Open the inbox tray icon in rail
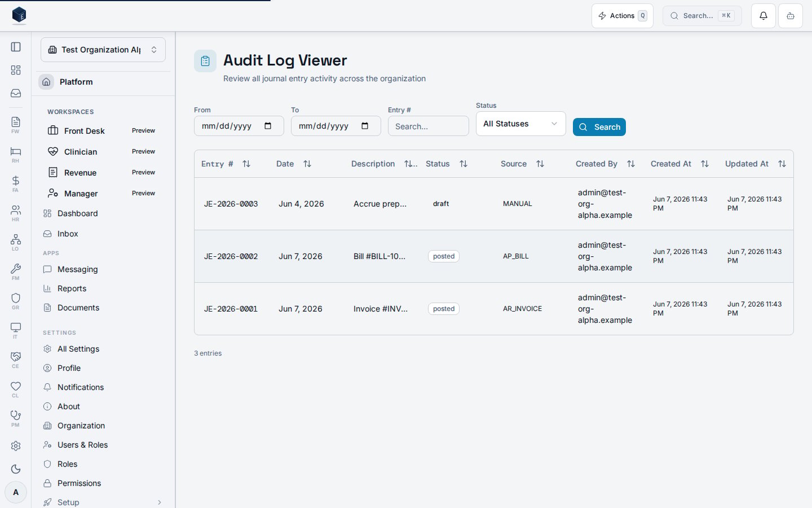The height and width of the screenshot is (508, 812). pos(16,93)
